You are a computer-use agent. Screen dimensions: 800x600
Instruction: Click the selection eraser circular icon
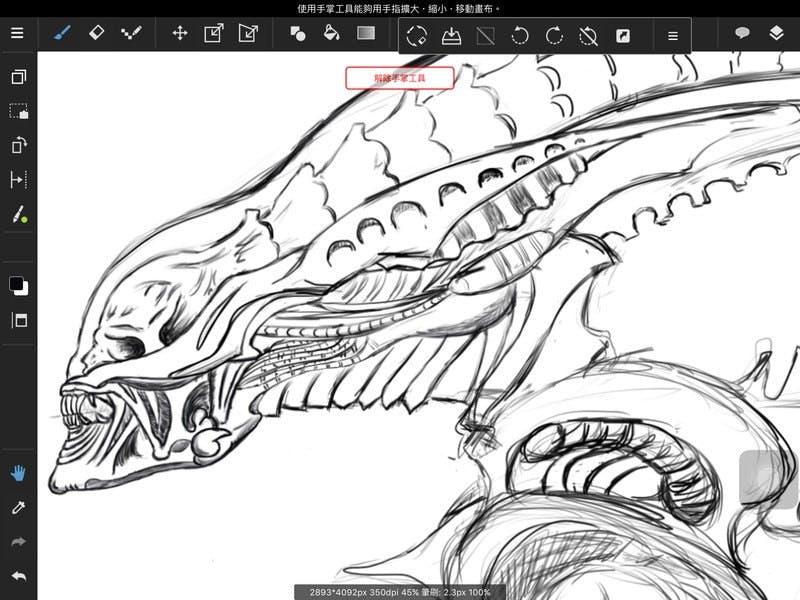tap(417, 36)
